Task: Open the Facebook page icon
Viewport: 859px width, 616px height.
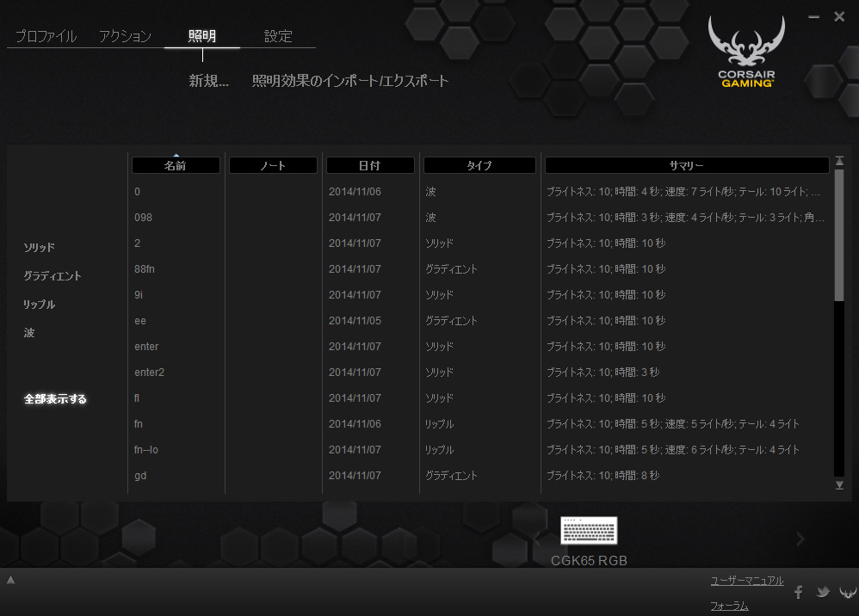Action: pos(798,592)
